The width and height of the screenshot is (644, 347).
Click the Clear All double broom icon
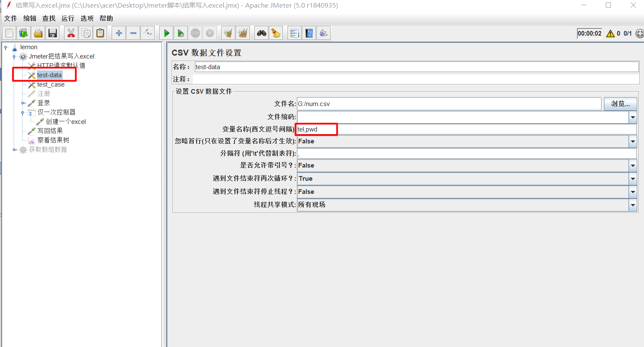(243, 33)
